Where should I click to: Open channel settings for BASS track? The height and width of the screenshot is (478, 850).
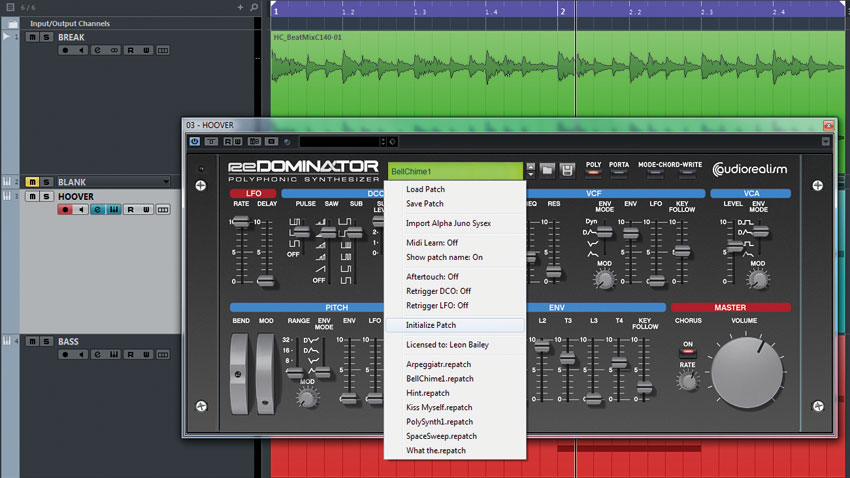(x=98, y=354)
